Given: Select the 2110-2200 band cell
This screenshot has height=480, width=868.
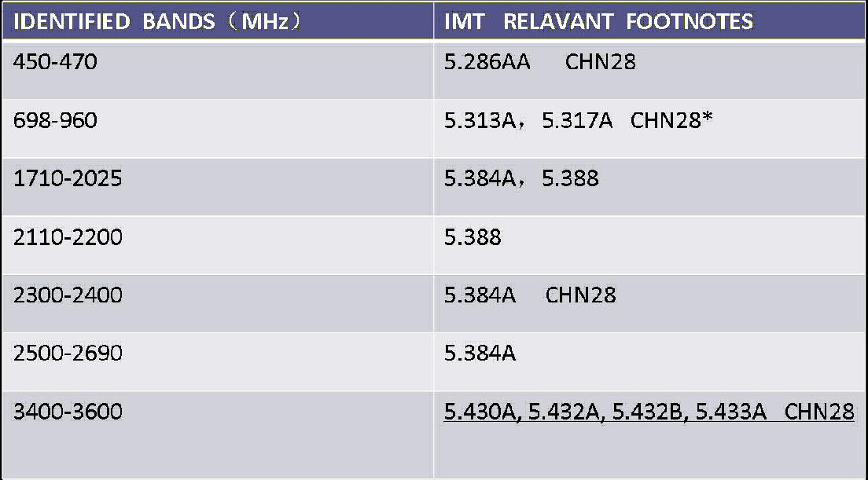Looking at the screenshot, I should coord(218,245).
